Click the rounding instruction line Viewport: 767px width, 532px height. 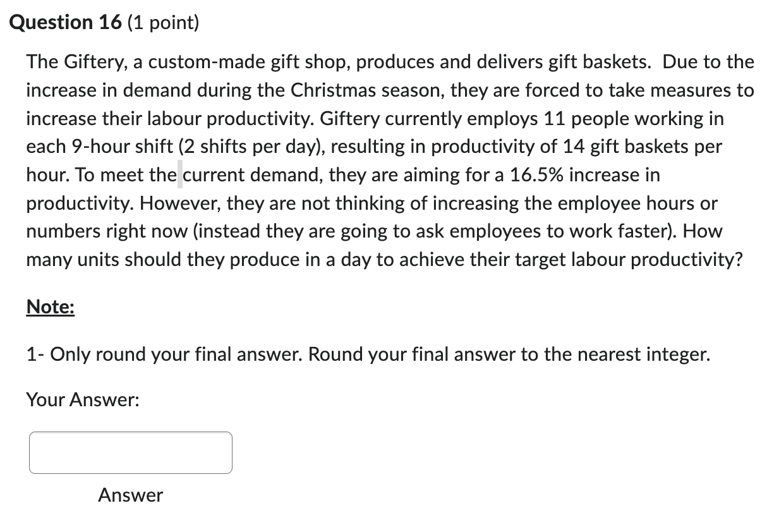(x=368, y=354)
